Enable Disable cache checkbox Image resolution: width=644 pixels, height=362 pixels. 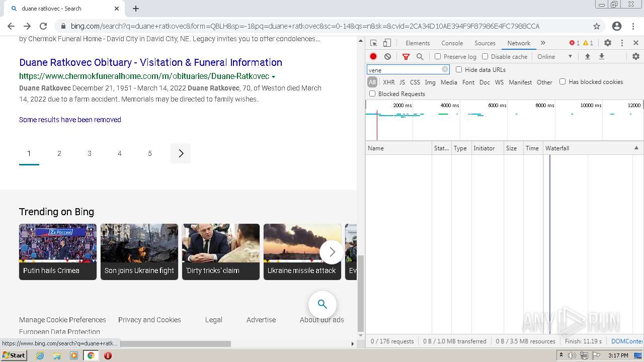coord(485,57)
